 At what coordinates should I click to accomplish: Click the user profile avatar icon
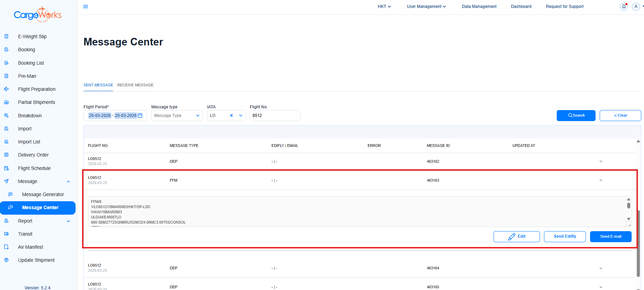(636, 7)
